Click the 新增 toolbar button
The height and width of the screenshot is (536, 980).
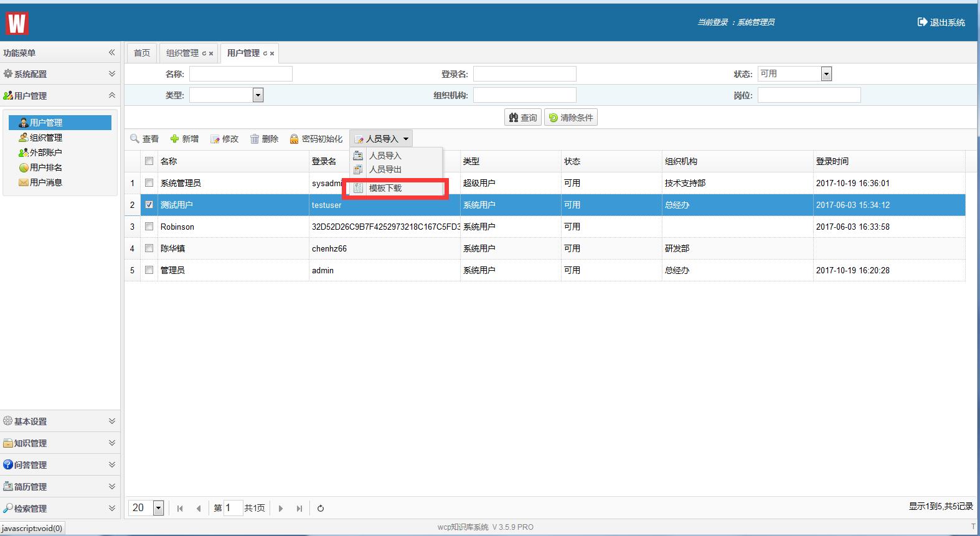[x=184, y=139]
